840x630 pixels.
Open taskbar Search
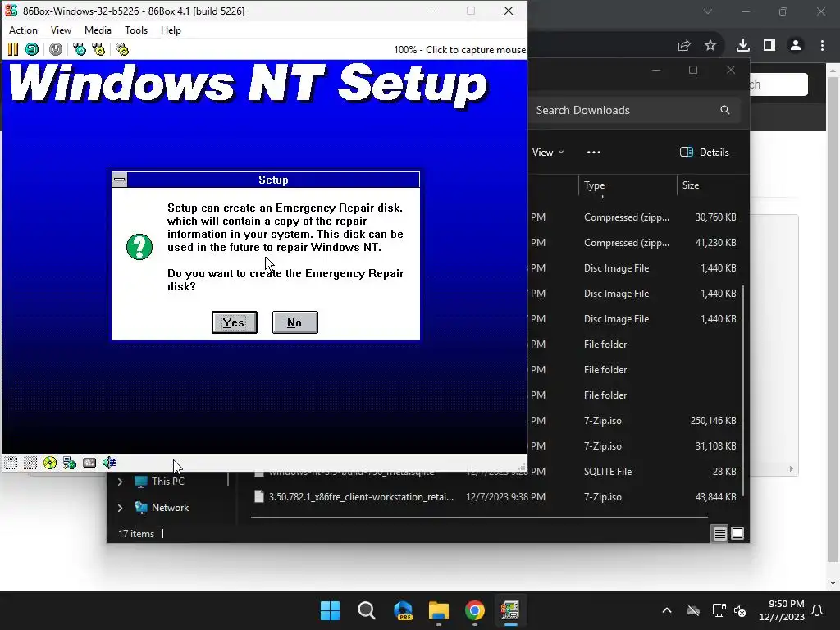[367, 610]
